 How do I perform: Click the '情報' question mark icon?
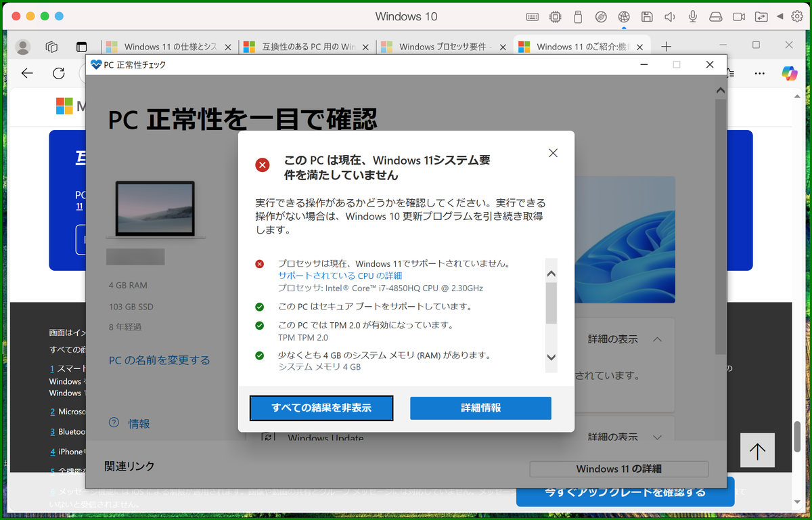114,423
